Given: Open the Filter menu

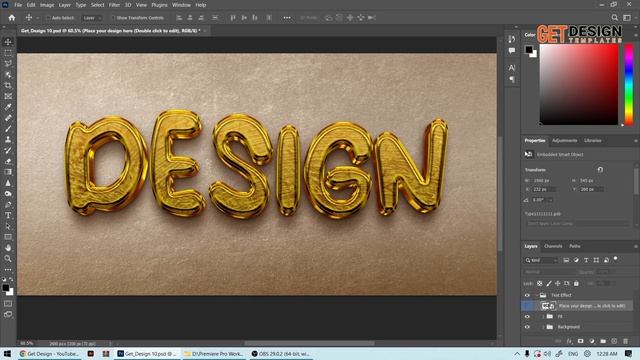Looking at the screenshot, I should tap(114, 5).
